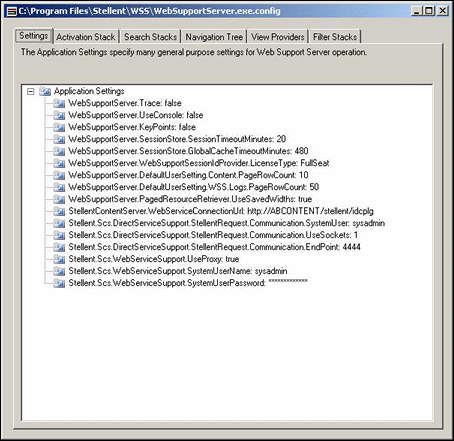Screen dimensions: 454x441
Task: Select WebSupportServer.UseConsole: false row
Action: point(136,115)
